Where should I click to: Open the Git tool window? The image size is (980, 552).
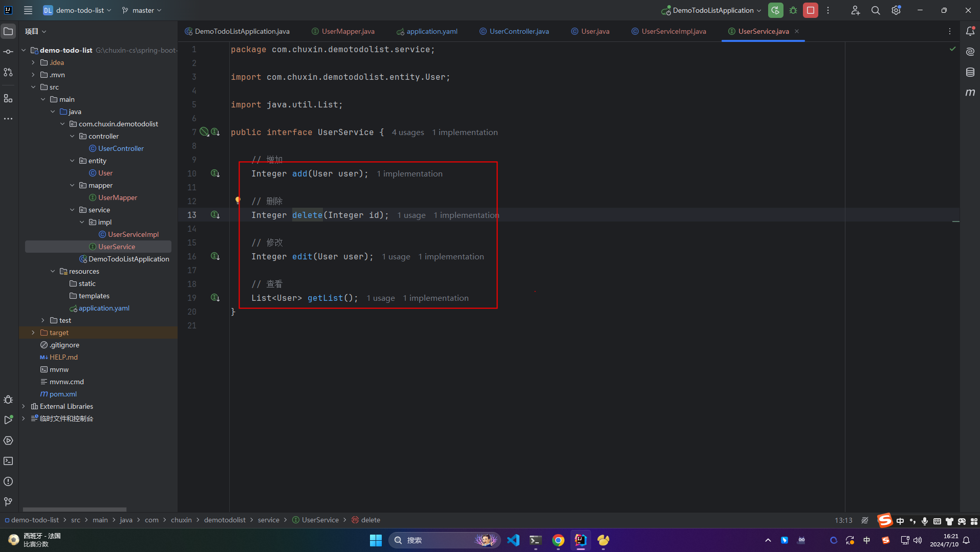[8, 502]
